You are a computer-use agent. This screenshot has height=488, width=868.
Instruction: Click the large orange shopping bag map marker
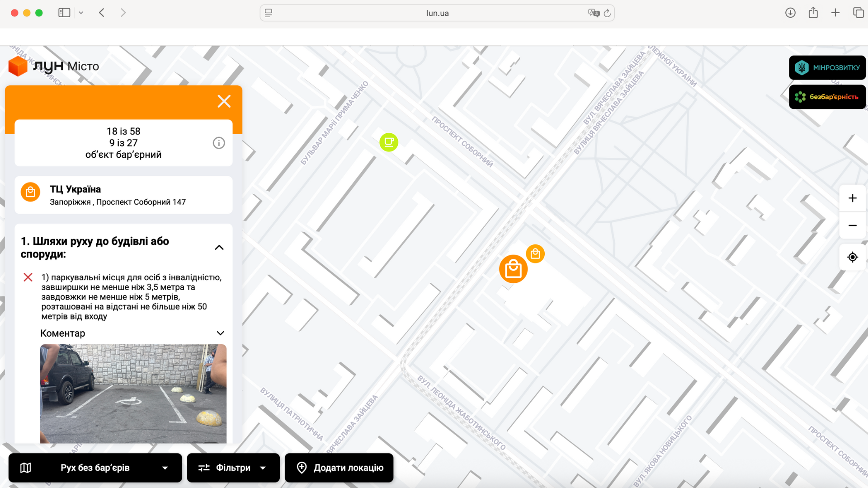(513, 269)
